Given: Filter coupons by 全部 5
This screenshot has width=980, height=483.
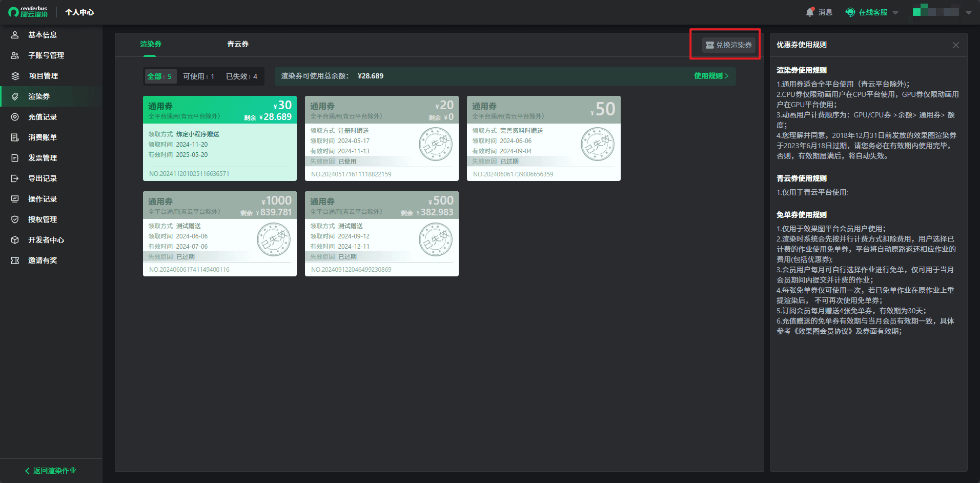Looking at the screenshot, I should click(159, 76).
